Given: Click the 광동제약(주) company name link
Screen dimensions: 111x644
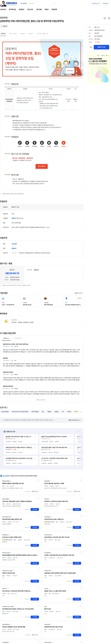Looking at the screenshot, I should 4,17.
